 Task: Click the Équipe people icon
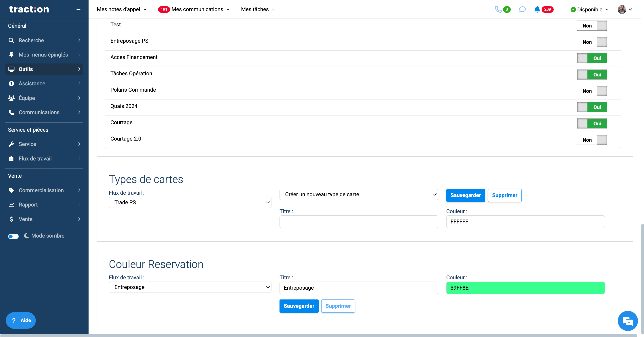[x=11, y=98]
